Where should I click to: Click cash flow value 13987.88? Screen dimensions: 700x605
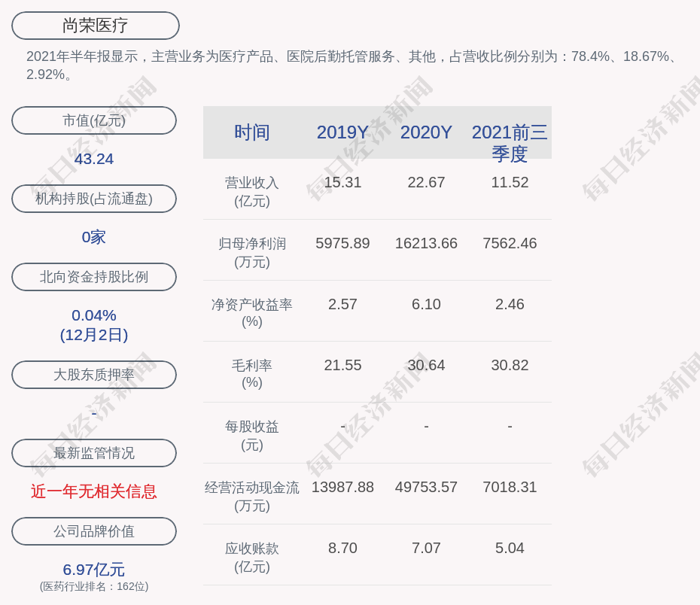tap(342, 487)
